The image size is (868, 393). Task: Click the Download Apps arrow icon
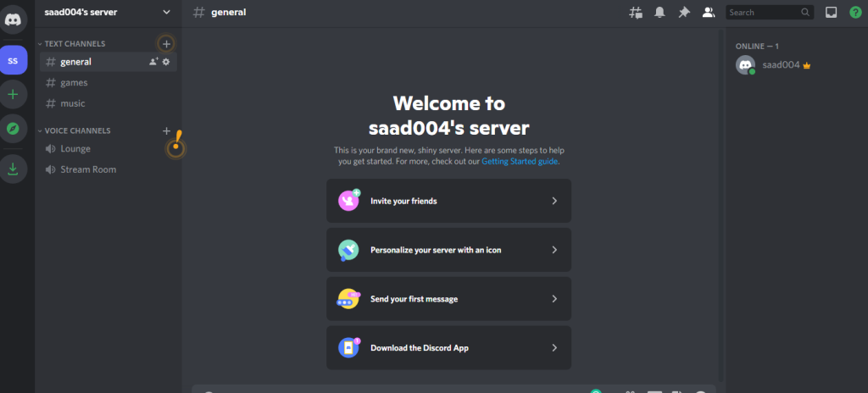click(x=14, y=169)
